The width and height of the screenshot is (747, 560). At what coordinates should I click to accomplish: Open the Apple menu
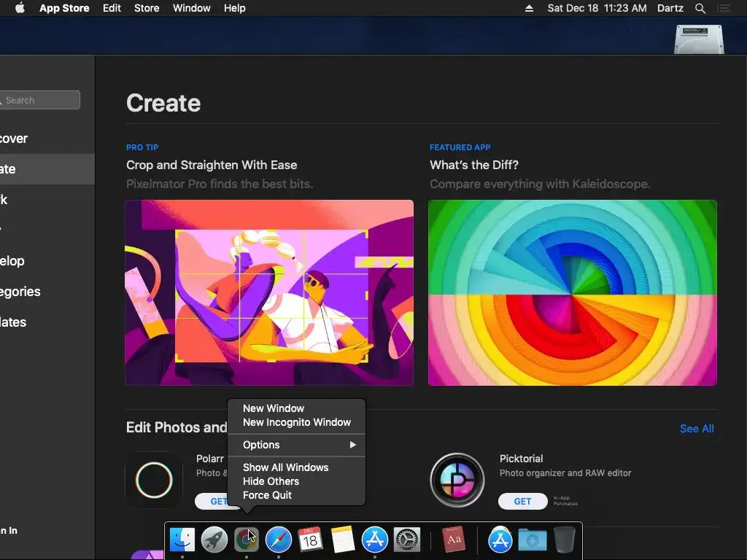(x=20, y=8)
